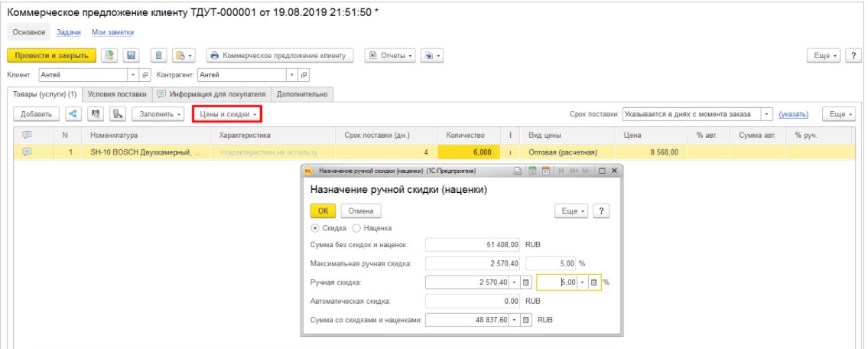The width and height of the screenshot is (868, 349).
Task: Click the Отмена button
Action: pos(360,210)
